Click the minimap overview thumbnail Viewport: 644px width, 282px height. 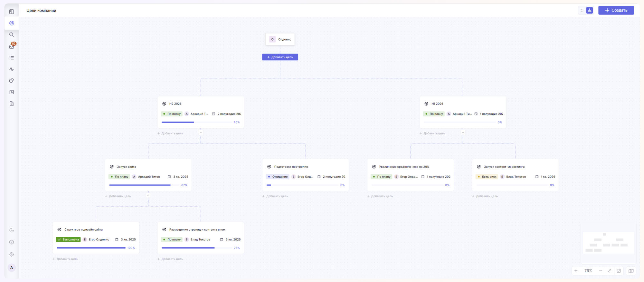click(608, 243)
